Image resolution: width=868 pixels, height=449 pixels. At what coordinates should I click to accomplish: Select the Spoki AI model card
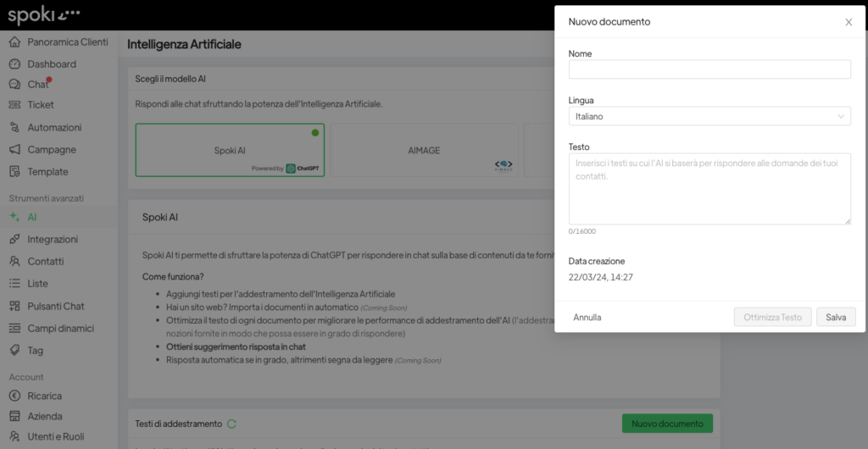[x=230, y=151]
